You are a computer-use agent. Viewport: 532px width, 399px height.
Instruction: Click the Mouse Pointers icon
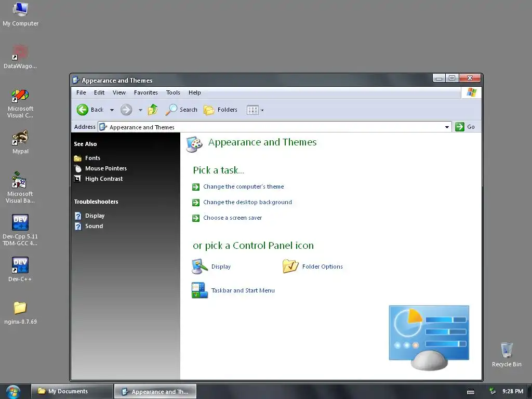(x=78, y=168)
